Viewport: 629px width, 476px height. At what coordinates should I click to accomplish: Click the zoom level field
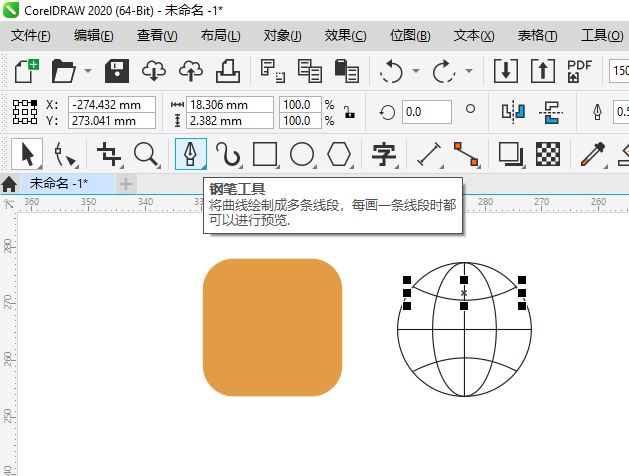click(619, 71)
